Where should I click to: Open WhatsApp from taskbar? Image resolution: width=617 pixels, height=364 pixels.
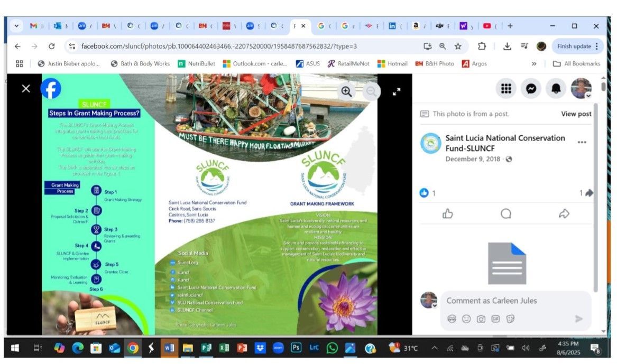333,348
